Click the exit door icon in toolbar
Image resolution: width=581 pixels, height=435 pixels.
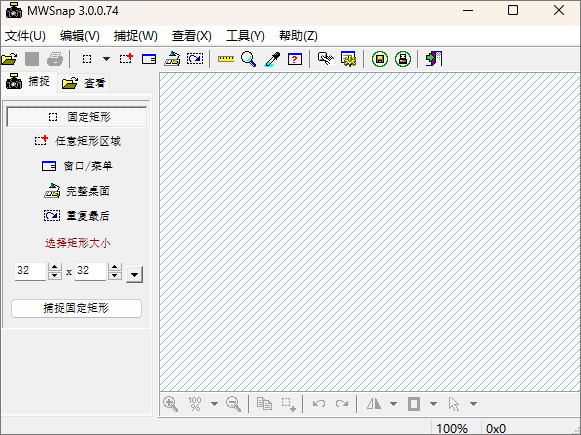(x=434, y=59)
